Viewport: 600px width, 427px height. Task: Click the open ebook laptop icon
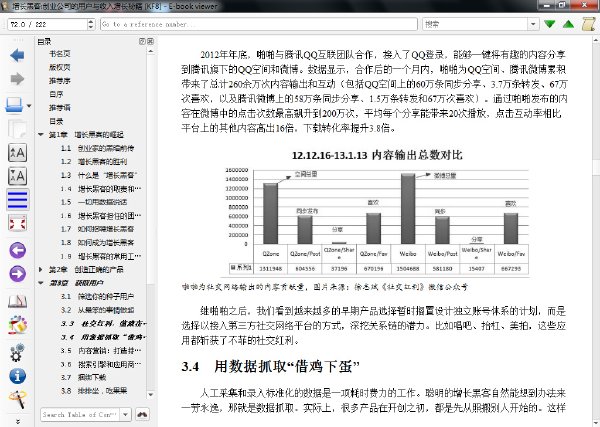(x=14, y=105)
